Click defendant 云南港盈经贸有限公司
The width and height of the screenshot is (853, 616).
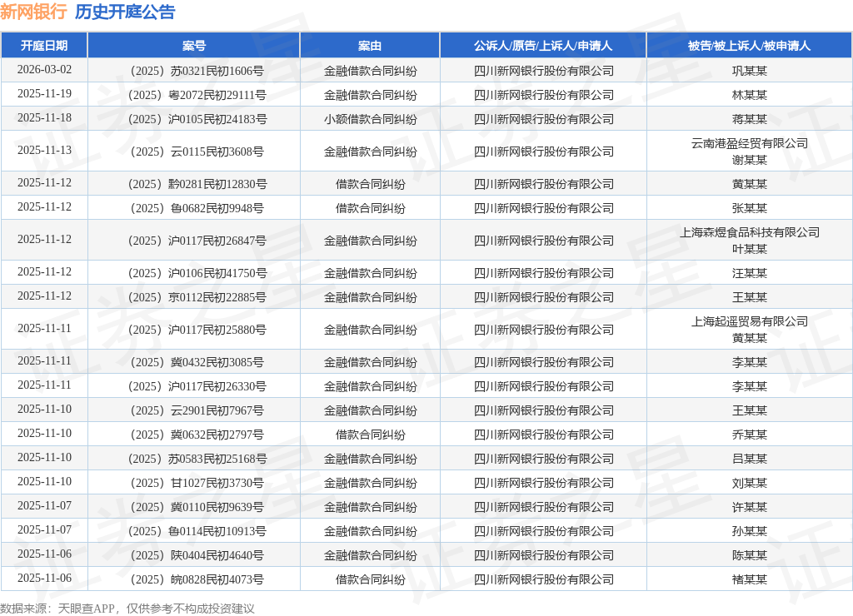pyautogui.click(x=749, y=143)
